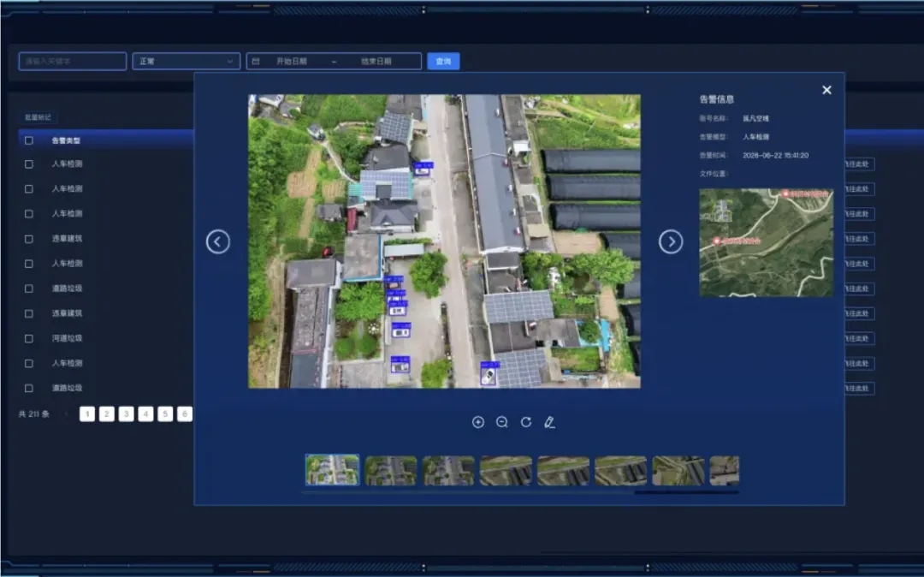Close the alert information dialog
This screenshot has height=577, width=924.
826,90
